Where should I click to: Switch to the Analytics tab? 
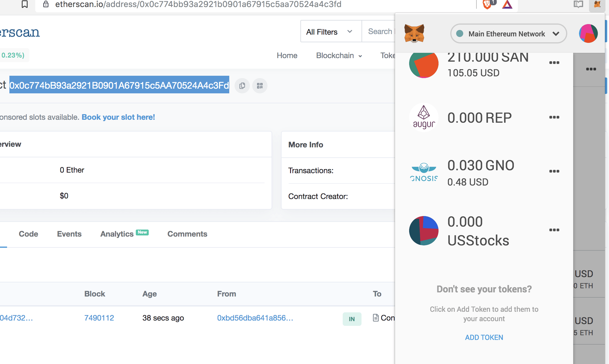click(124, 234)
